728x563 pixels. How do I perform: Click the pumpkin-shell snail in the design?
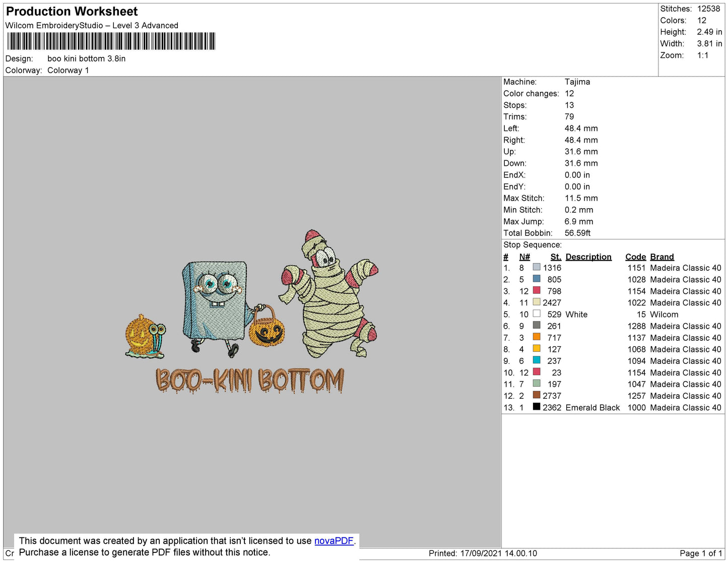145,337
